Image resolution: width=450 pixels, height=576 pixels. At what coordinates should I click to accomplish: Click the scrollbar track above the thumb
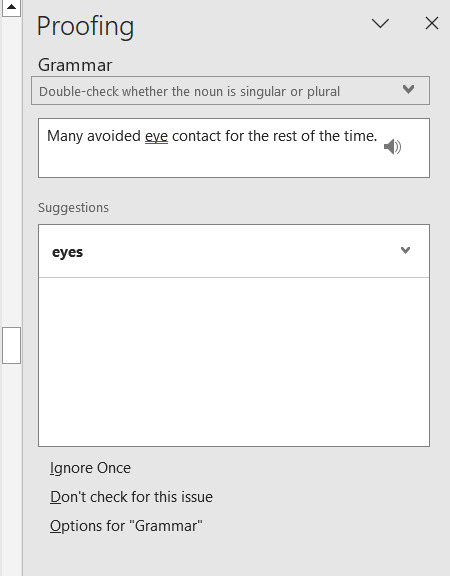tap(11, 172)
